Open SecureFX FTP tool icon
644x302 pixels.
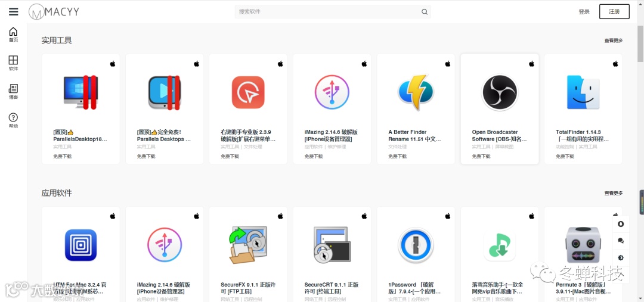click(248, 245)
